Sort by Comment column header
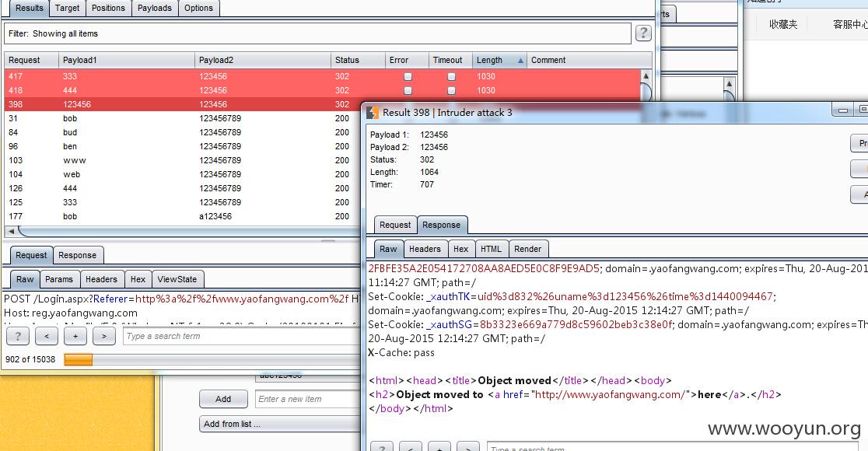The width and height of the screenshot is (868, 451). pos(590,61)
